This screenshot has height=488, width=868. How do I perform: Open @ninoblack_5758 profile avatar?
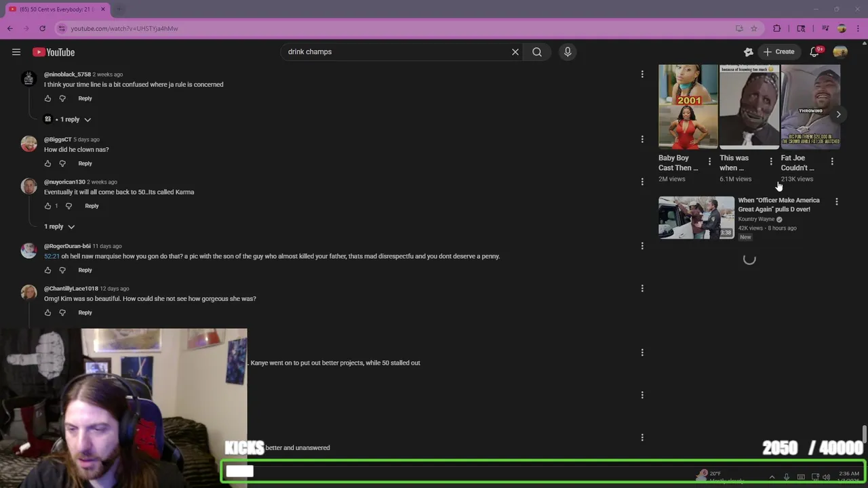[x=28, y=79]
